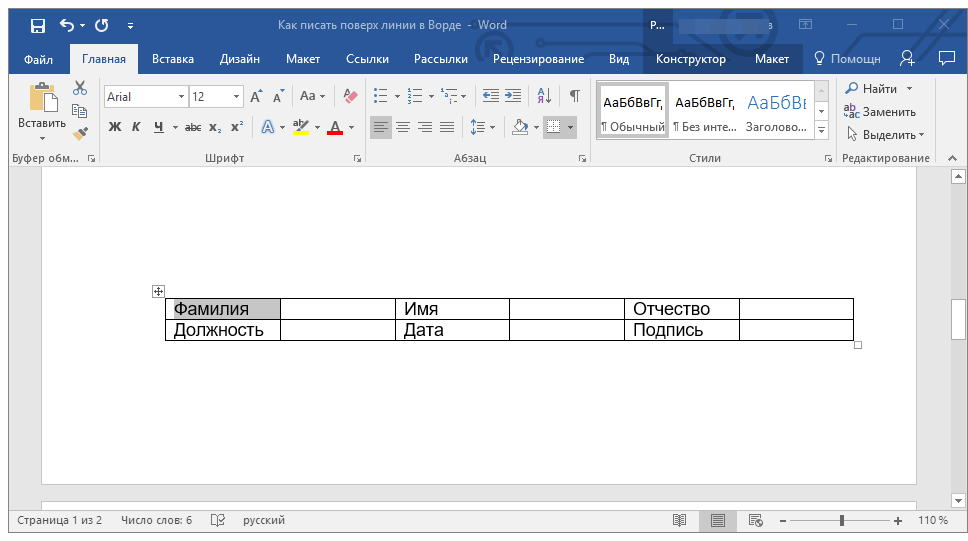
Task: Click the table move handle
Action: 158,291
